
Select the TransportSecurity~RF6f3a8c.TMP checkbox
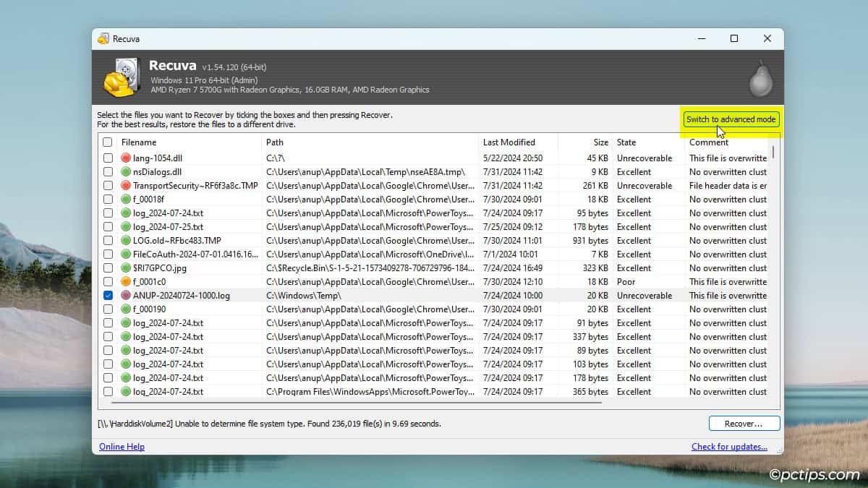point(108,186)
